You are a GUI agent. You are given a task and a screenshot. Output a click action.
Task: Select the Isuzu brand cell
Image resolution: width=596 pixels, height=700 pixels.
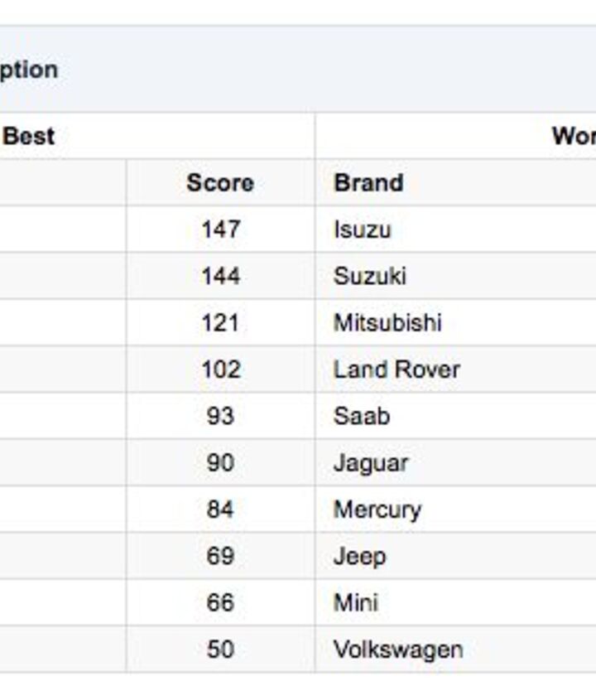coord(362,229)
